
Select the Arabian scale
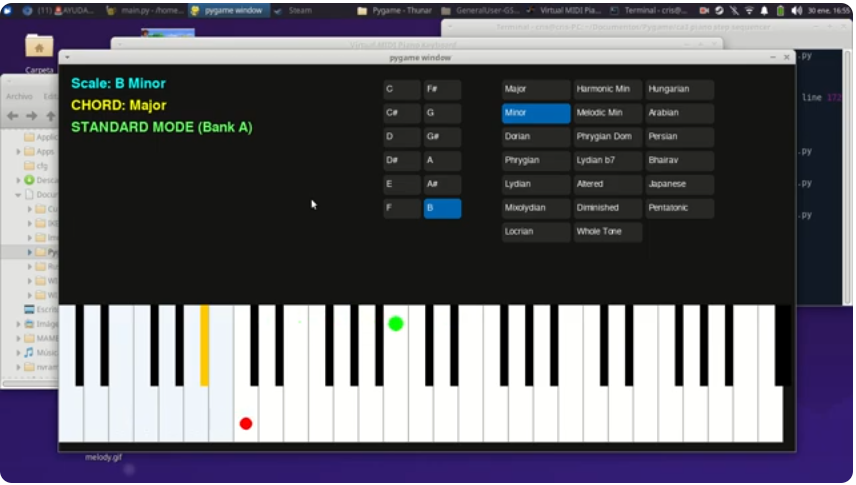click(680, 113)
